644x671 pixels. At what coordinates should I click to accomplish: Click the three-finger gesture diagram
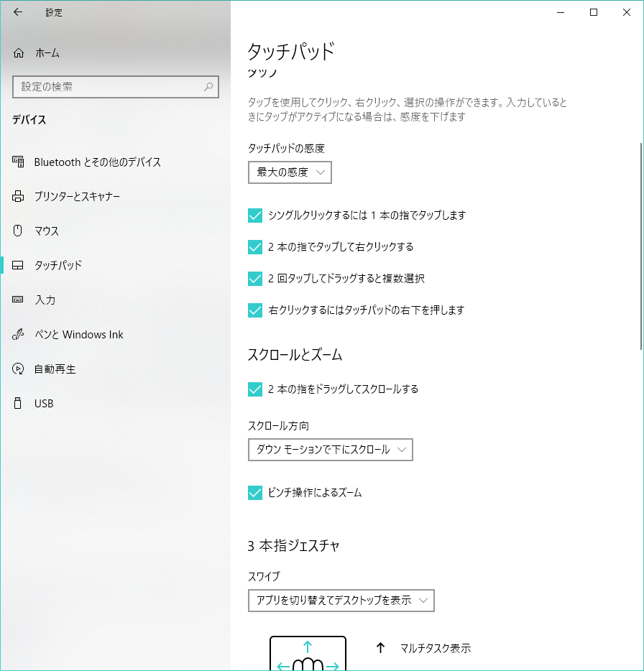click(x=308, y=654)
